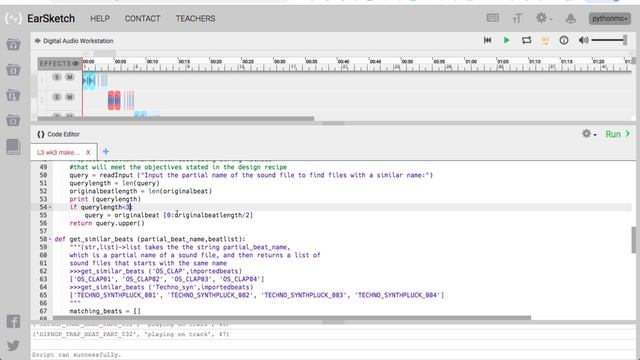640x360 pixels.
Task: Solo track 2
Action: [x=57, y=97]
